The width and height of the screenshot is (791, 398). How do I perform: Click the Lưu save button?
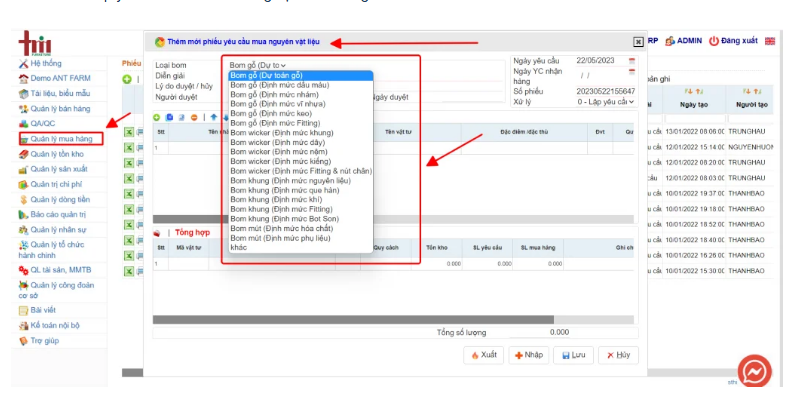pyautogui.click(x=573, y=355)
